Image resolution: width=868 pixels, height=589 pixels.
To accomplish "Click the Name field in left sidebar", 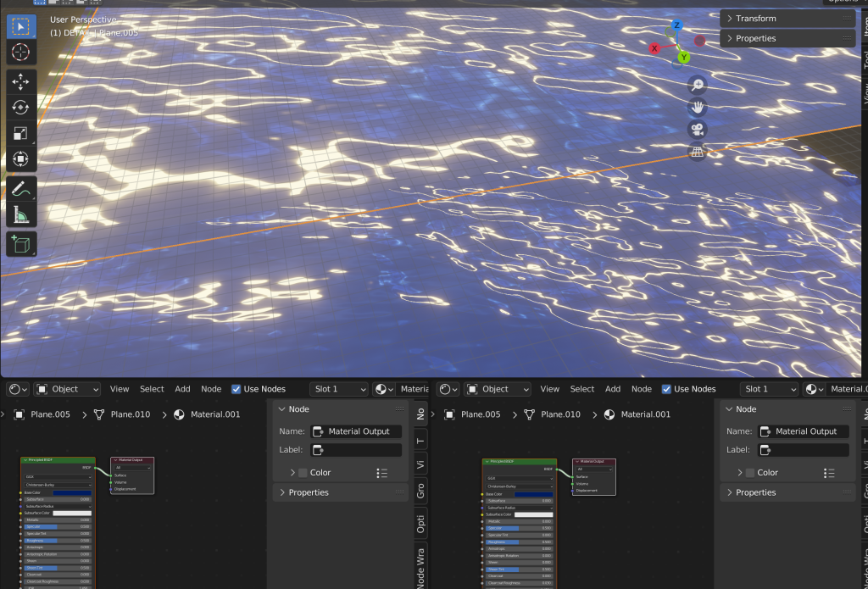I will 356,431.
